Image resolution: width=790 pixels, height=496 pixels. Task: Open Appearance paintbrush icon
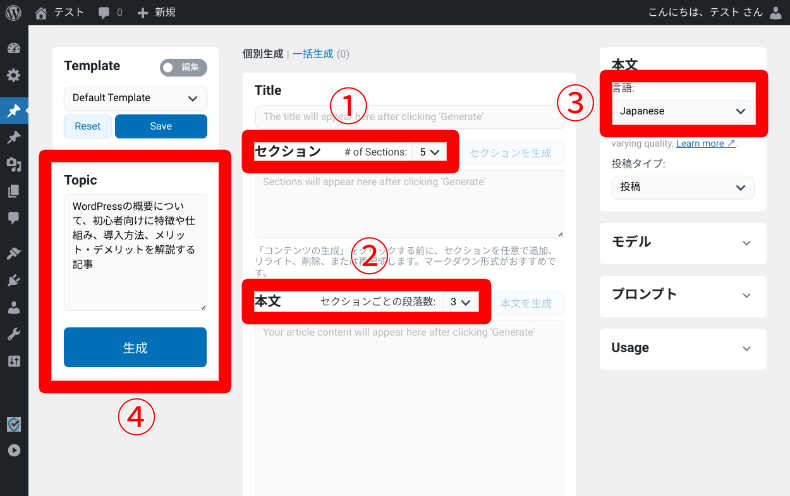click(14, 253)
